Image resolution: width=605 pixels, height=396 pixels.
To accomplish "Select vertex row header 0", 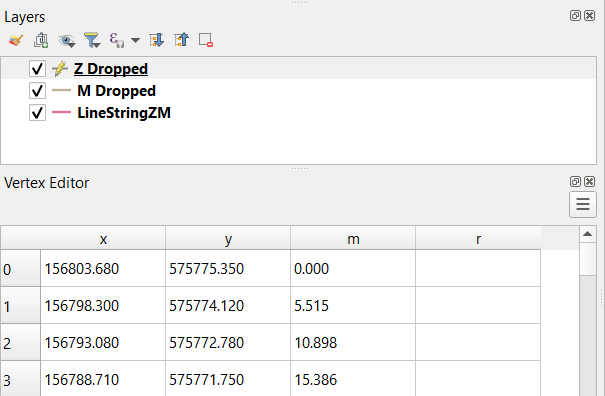I will coord(20,269).
